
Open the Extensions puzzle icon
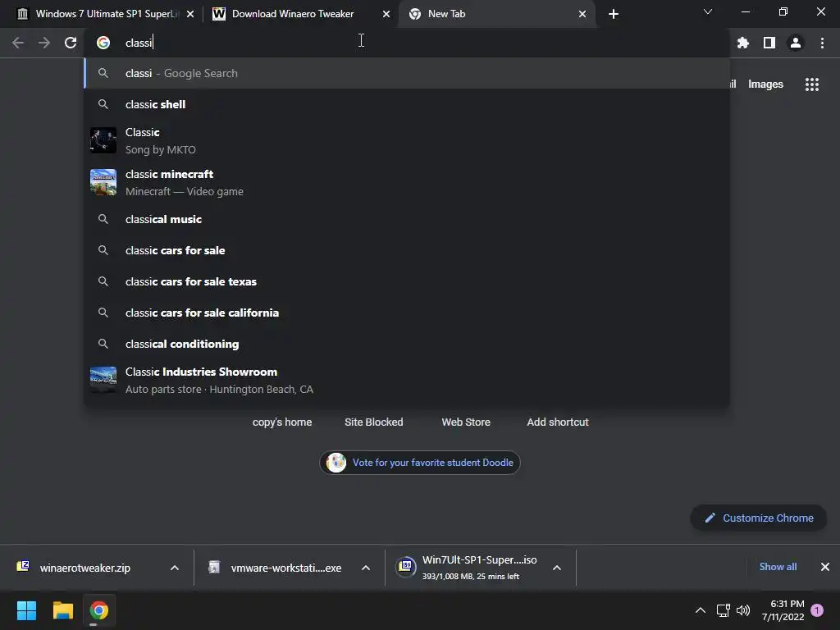coord(742,43)
